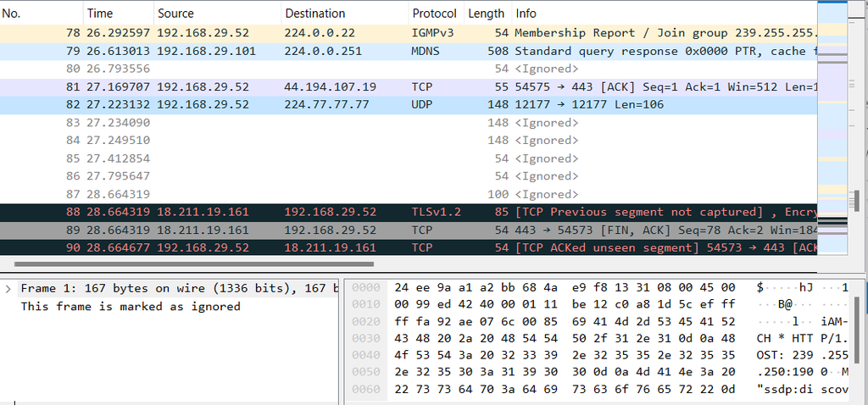The height and width of the screenshot is (405, 868).
Task: Click time 27.169707 cell
Action: click(118, 87)
